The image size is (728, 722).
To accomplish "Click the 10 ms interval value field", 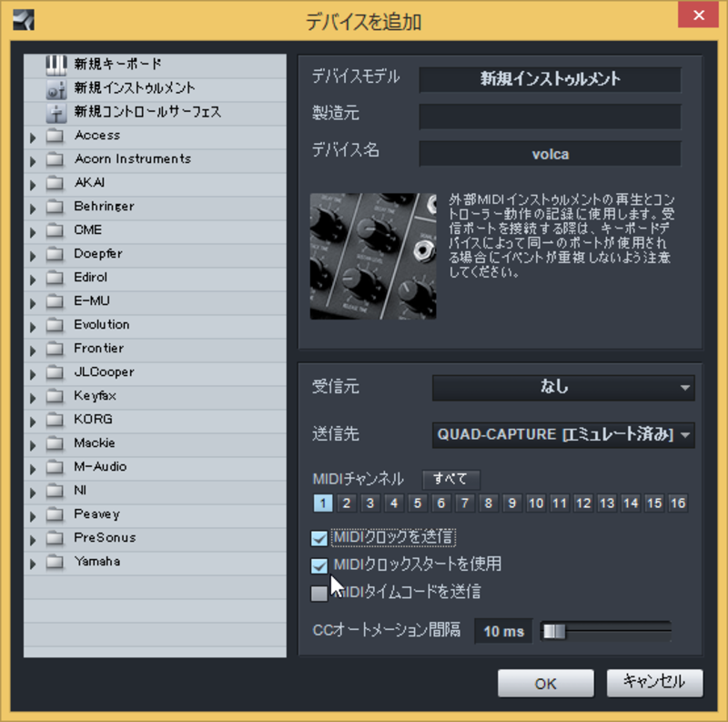I will [x=504, y=631].
